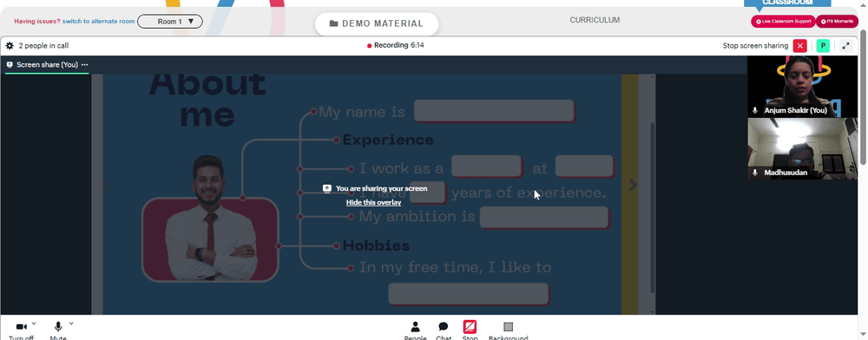The image size is (868, 340).
Task: Open the call settings gear icon
Action: tap(10, 46)
